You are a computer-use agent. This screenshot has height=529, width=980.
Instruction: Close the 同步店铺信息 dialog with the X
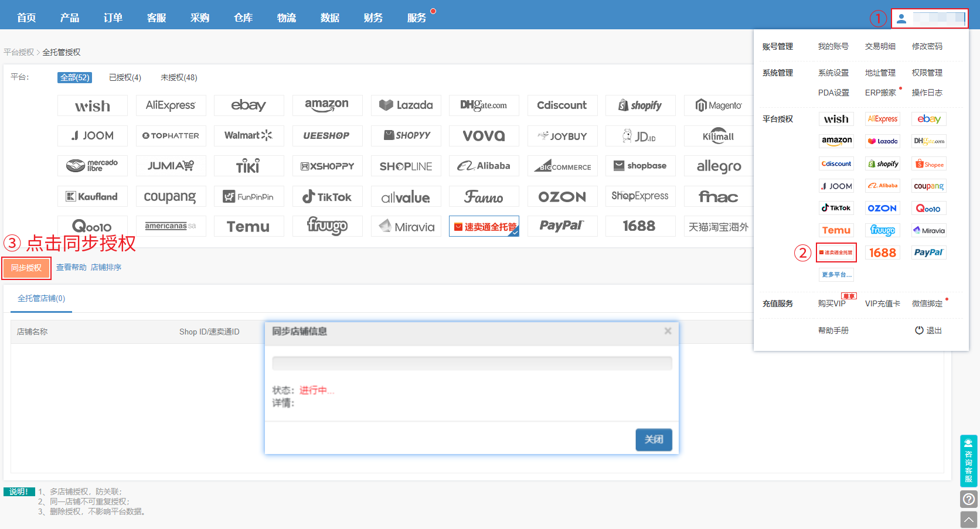point(668,331)
